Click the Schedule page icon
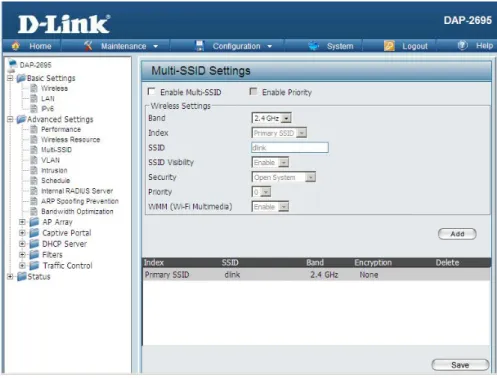Image resolution: width=497 pixels, height=378 pixels. pyautogui.click(x=34, y=180)
